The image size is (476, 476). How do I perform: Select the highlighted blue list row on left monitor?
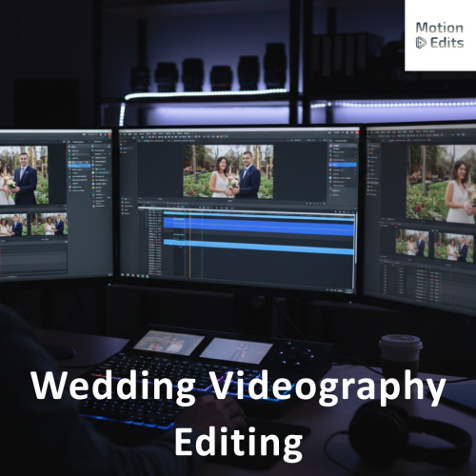click(x=79, y=166)
